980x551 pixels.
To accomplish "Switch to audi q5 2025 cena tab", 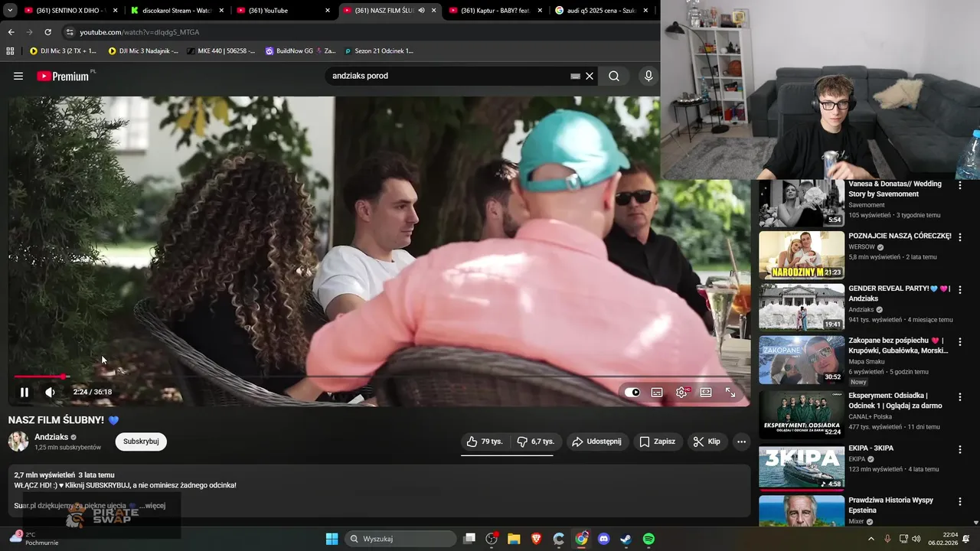I will coord(601,11).
